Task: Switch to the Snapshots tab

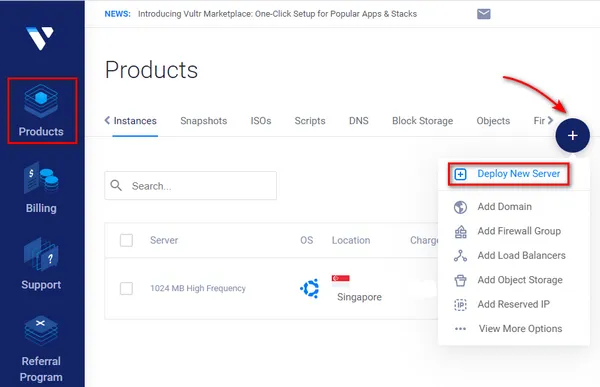Action: (x=204, y=121)
